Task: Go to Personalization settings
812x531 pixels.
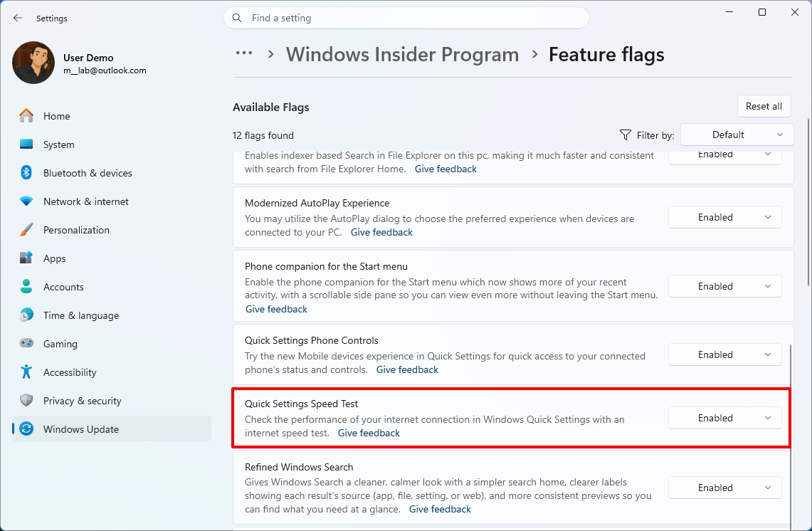Action: (111, 230)
